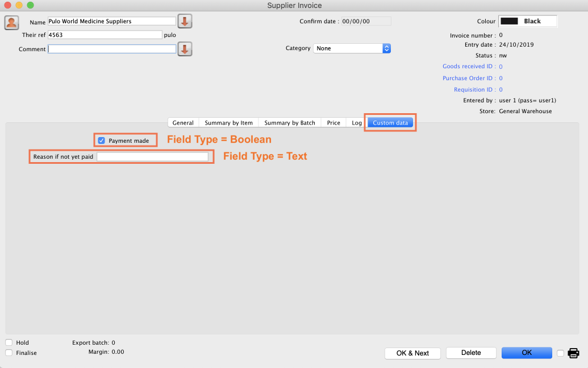Viewport: 588px width, 368px height.
Task: Toggle the Payment made checkbox
Action: click(x=102, y=140)
